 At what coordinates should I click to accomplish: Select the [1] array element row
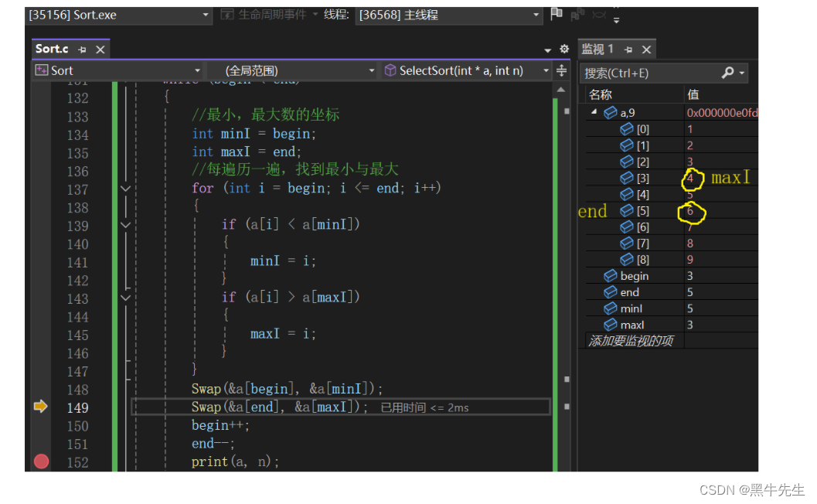click(x=672, y=145)
